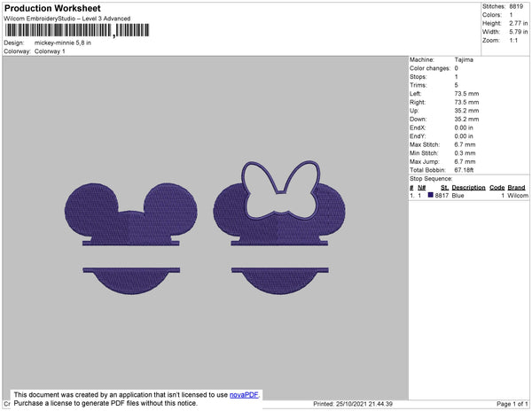This screenshot has height=411, width=532.
Task: Click the Description column header
Action: 468,188
